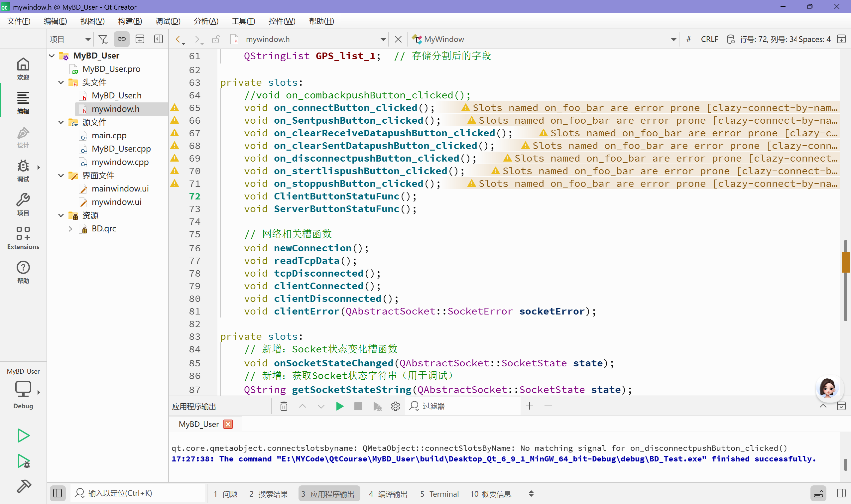Open the Welcome (欢迎) mode
The width and height of the screenshot is (851, 504).
coord(23,68)
